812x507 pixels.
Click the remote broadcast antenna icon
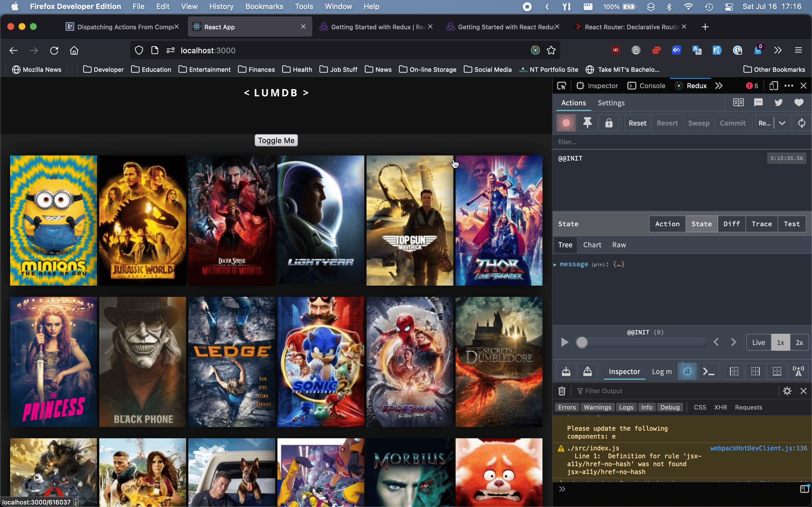[798, 371]
